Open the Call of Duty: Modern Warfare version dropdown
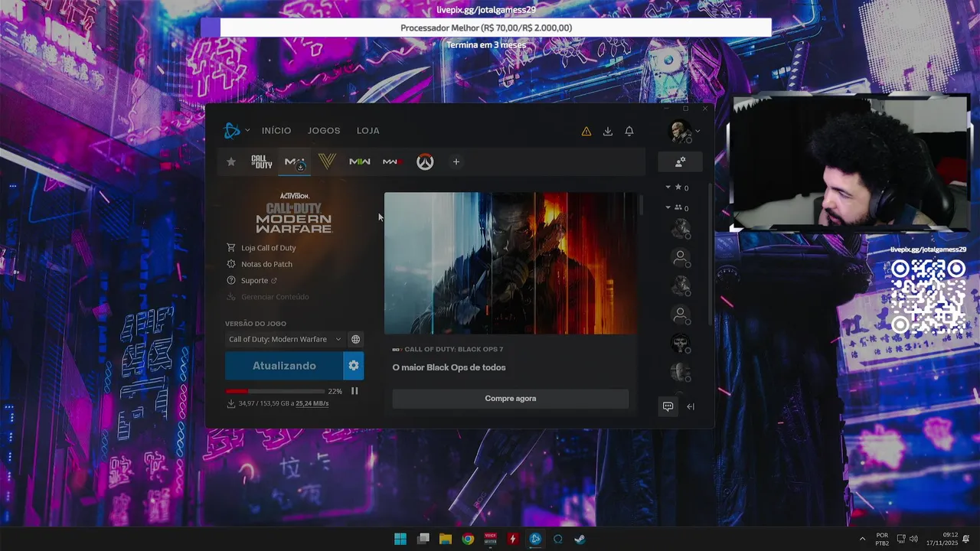The width and height of the screenshot is (980, 551). click(x=285, y=339)
